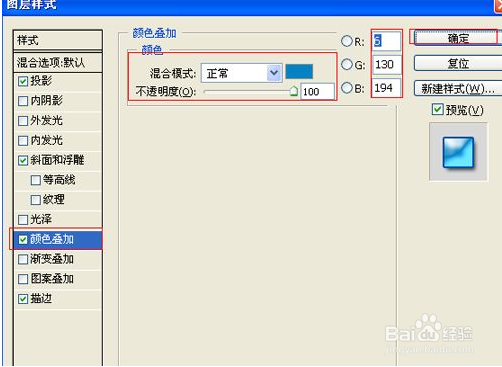Enable the 光泽 satin checkbox
502x367 pixels.
[x=23, y=220]
